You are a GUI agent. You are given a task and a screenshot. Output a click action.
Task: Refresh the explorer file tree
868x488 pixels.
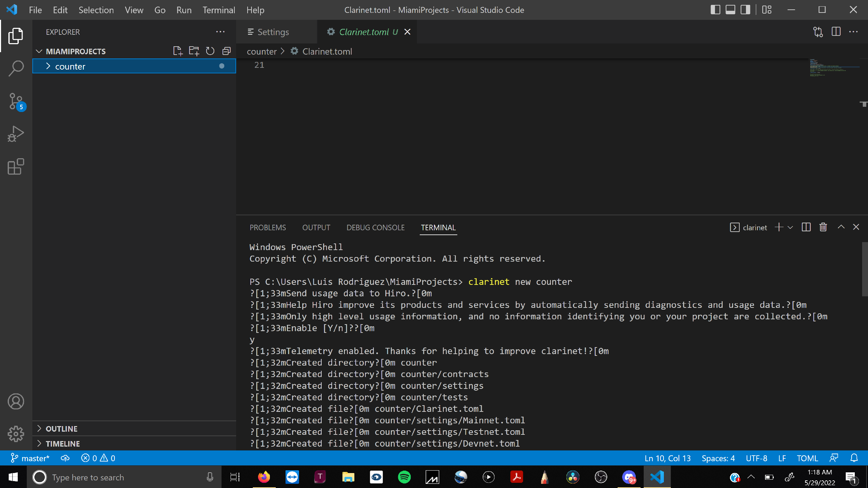[x=210, y=51]
